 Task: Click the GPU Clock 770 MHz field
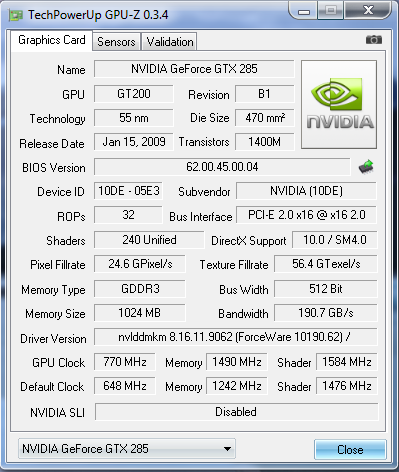(125, 362)
